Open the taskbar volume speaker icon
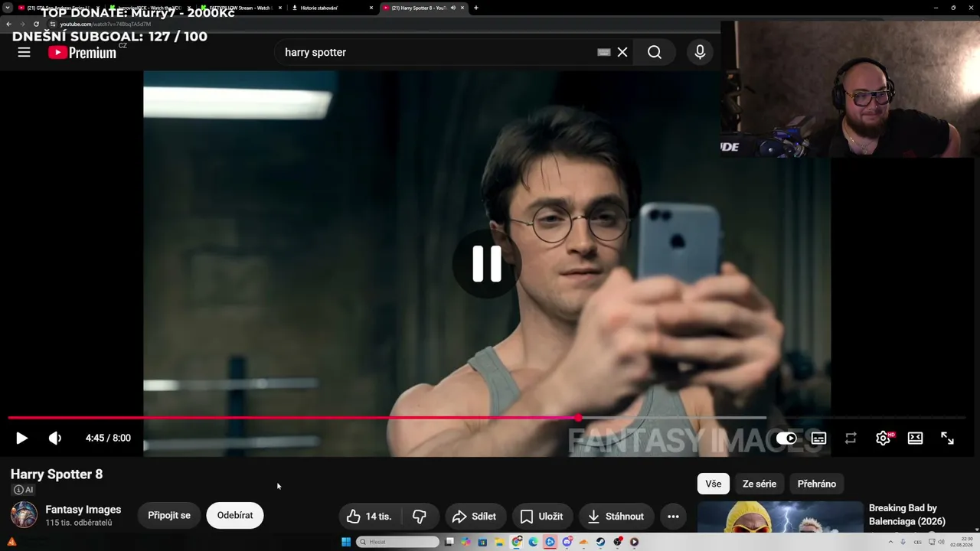 coord(939,542)
